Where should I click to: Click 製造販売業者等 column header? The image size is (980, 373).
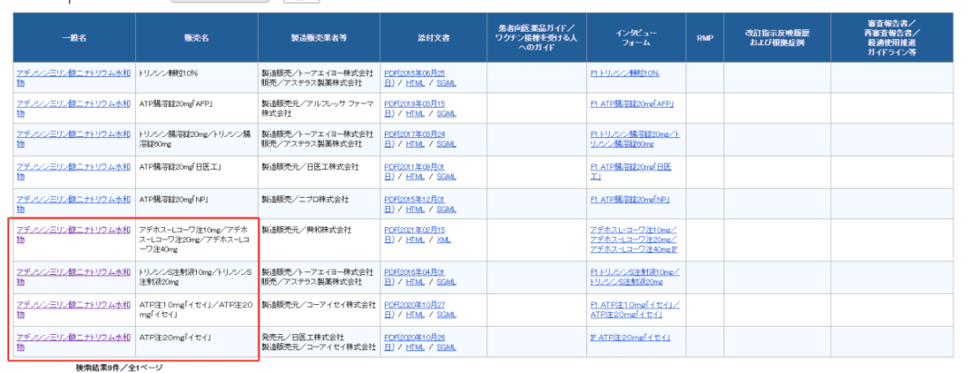click(x=318, y=37)
